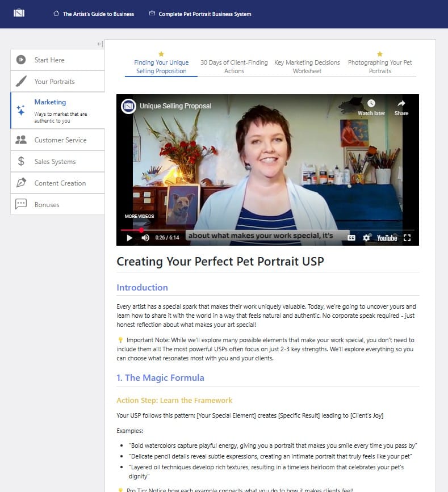
Task: Click the channel avatar in the video
Action: pos(128,106)
